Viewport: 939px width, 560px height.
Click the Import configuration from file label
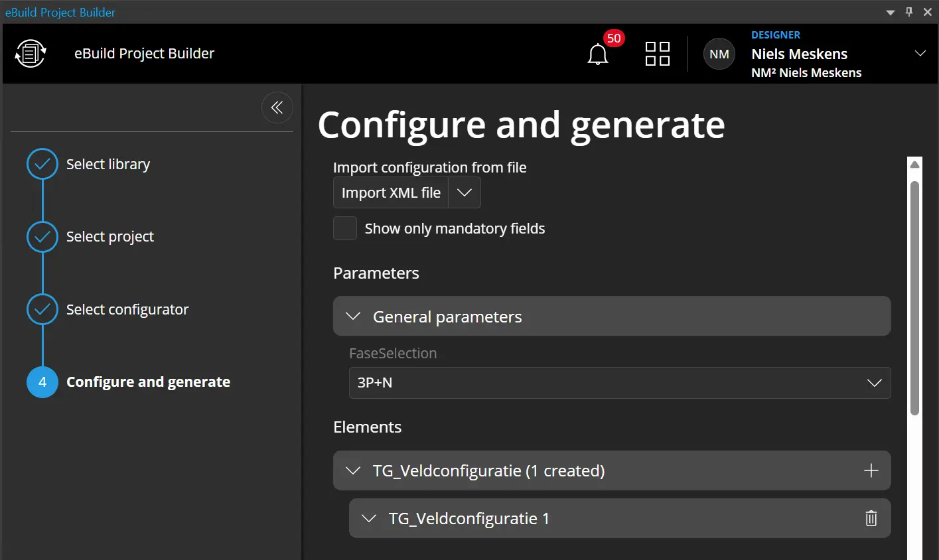point(430,167)
